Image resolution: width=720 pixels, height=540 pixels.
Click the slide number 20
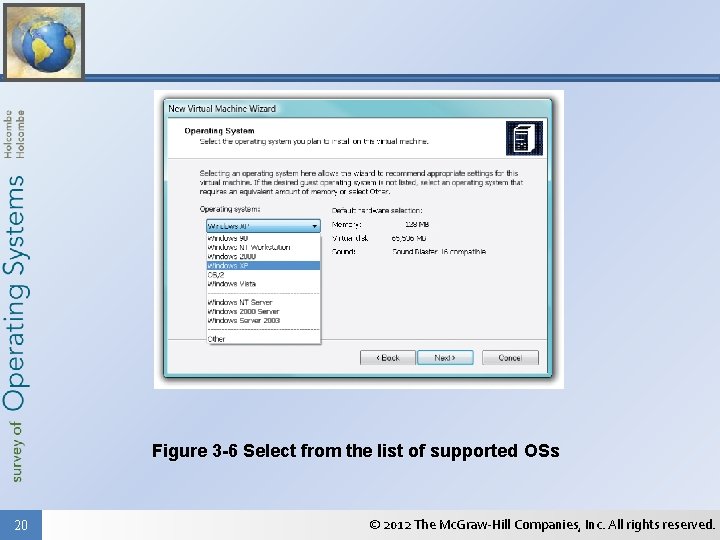(21, 525)
